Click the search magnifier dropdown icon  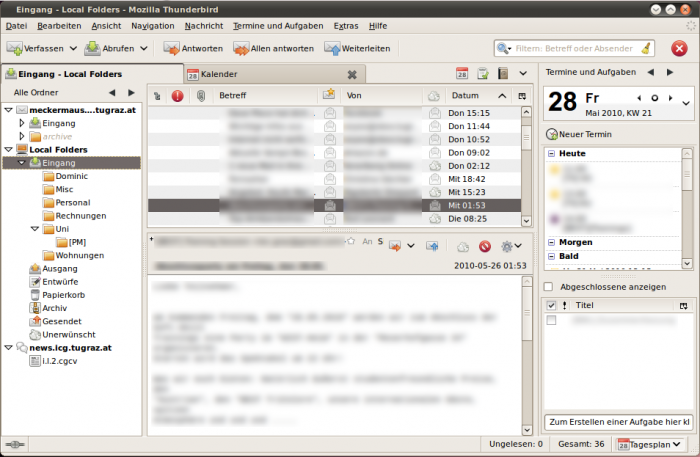coord(504,48)
